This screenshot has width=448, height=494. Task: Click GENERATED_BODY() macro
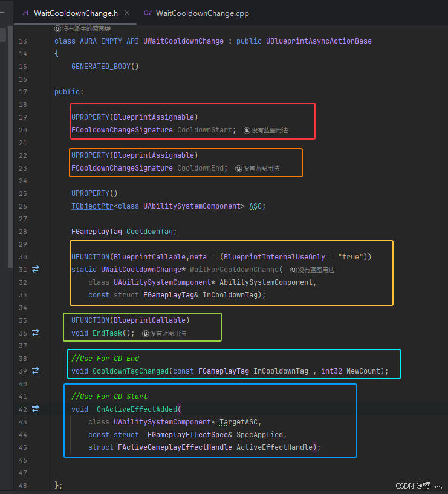pyautogui.click(x=105, y=67)
